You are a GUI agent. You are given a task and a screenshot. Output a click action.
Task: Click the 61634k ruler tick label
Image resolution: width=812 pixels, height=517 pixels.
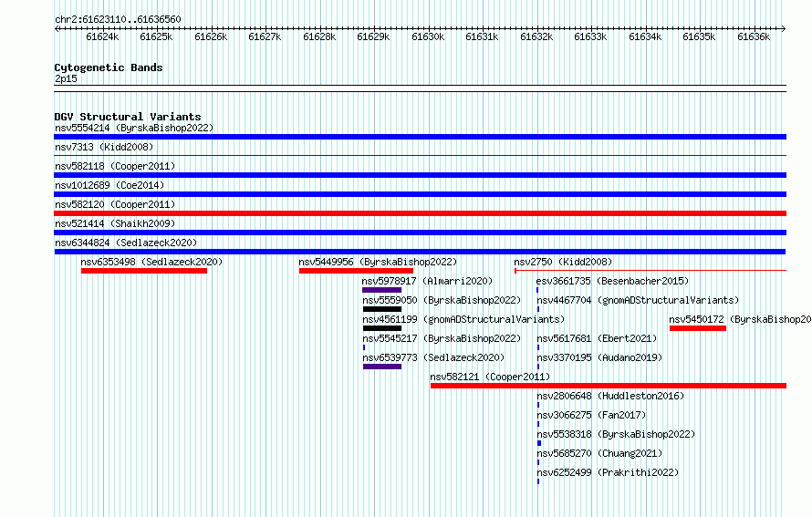tap(645, 36)
